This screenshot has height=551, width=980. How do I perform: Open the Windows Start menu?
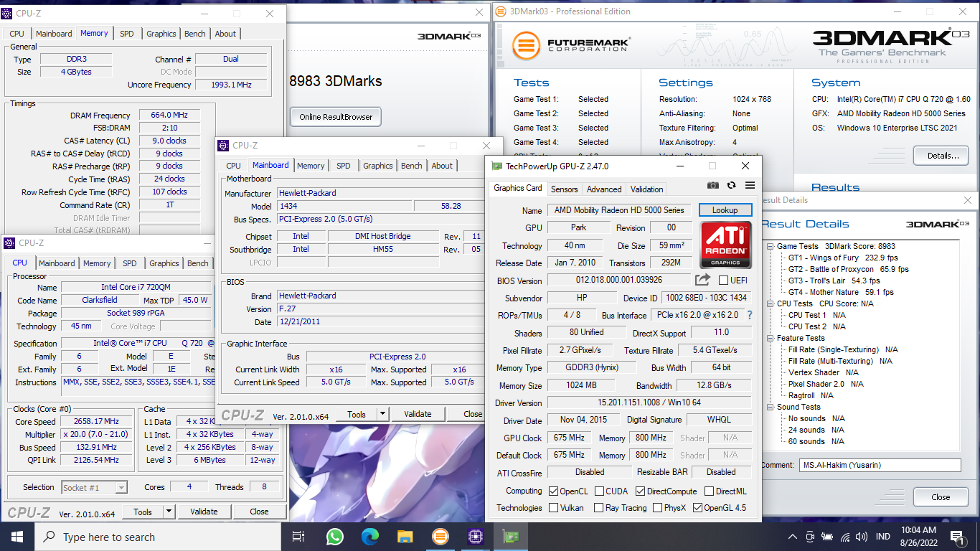click(x=17, y=537)
